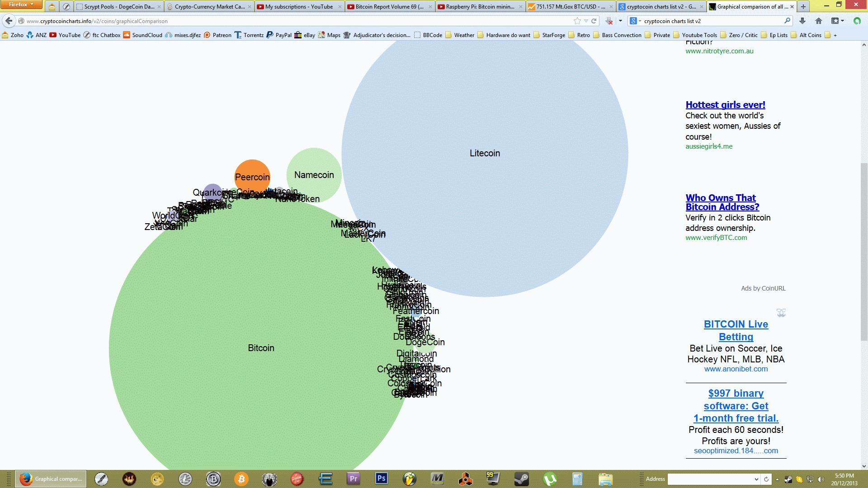
Task: Click the search box text field
Action: (712, 21)
